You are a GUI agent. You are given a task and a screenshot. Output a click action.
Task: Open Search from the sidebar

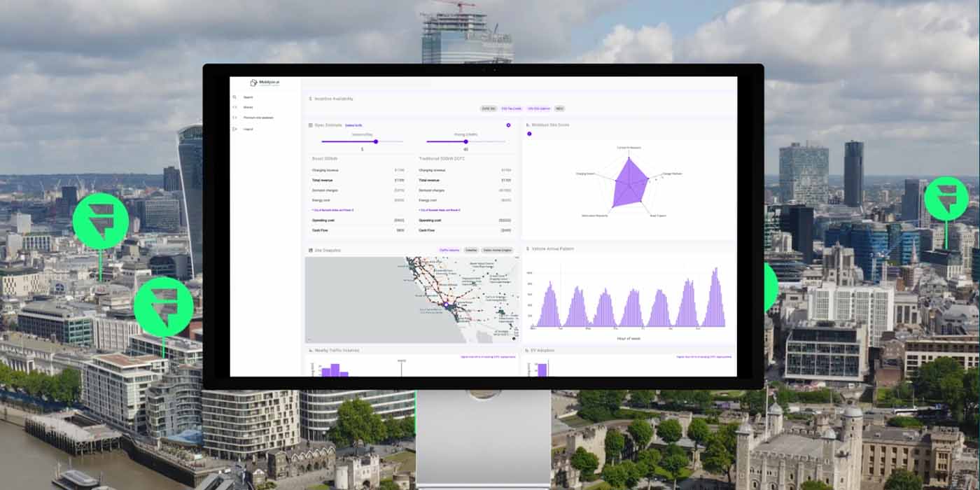248,97
